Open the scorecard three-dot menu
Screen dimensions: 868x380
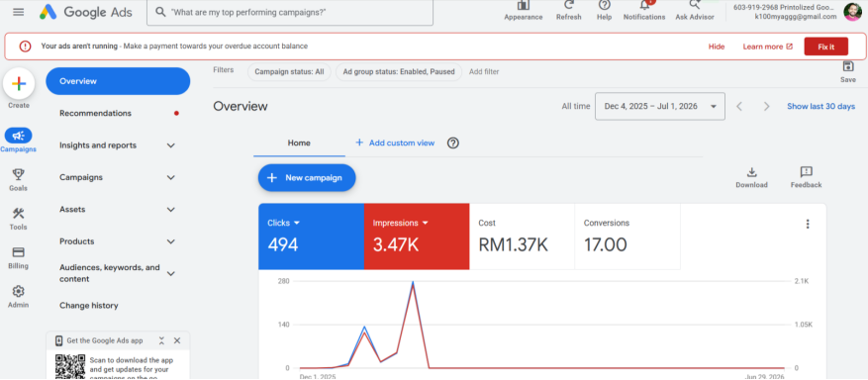[x=808, y=224]
